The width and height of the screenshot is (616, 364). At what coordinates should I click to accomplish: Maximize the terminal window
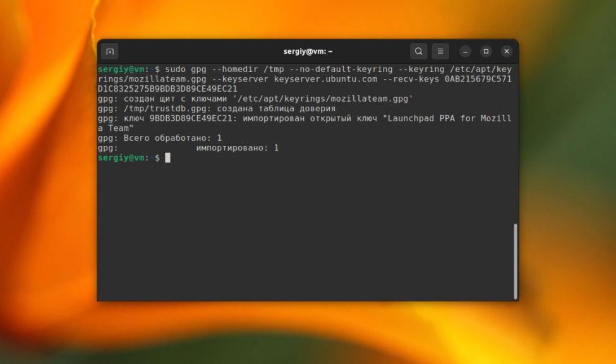point(486,51)
